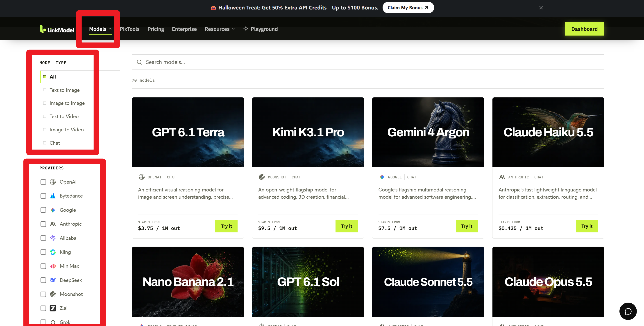The width and height of the screenshot is (644, 326).
Task: Click the OpenAI logo in providers list
Action: 53,182
